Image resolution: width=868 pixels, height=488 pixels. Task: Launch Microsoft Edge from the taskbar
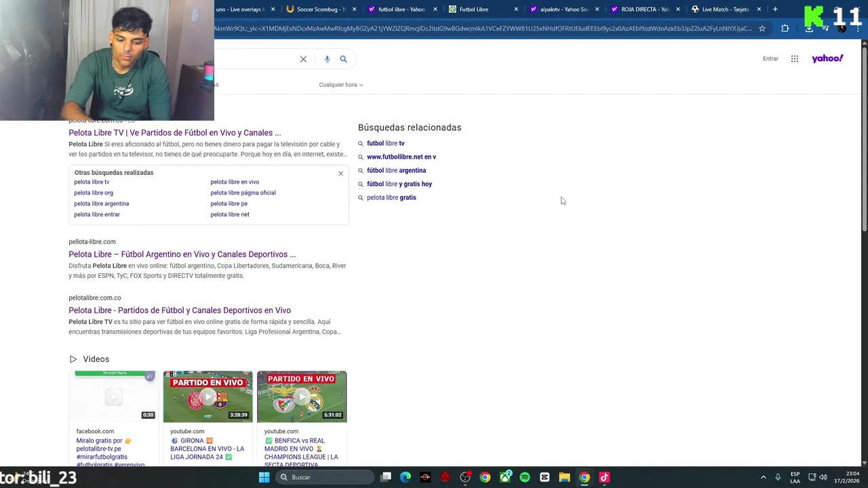(x=406, y=477)
